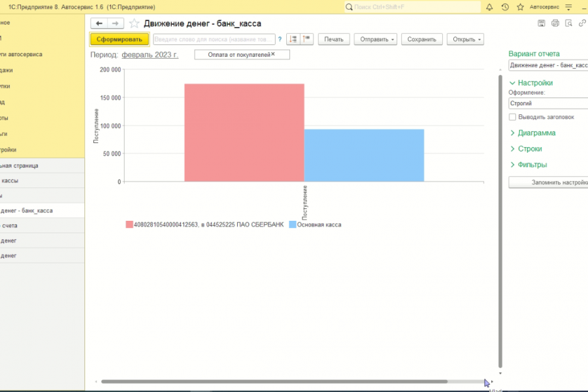Click the red Сбербанк legend swatch
588x392 pixels.
tap(129, 224)
